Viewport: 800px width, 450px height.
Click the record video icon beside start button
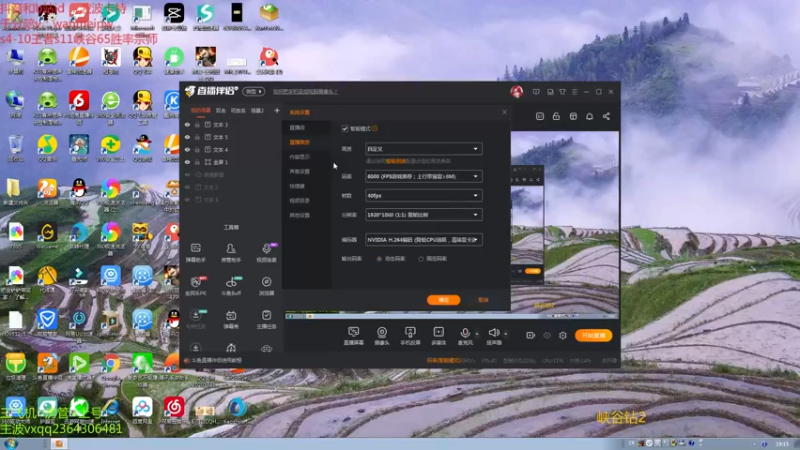tap(530, 335)
